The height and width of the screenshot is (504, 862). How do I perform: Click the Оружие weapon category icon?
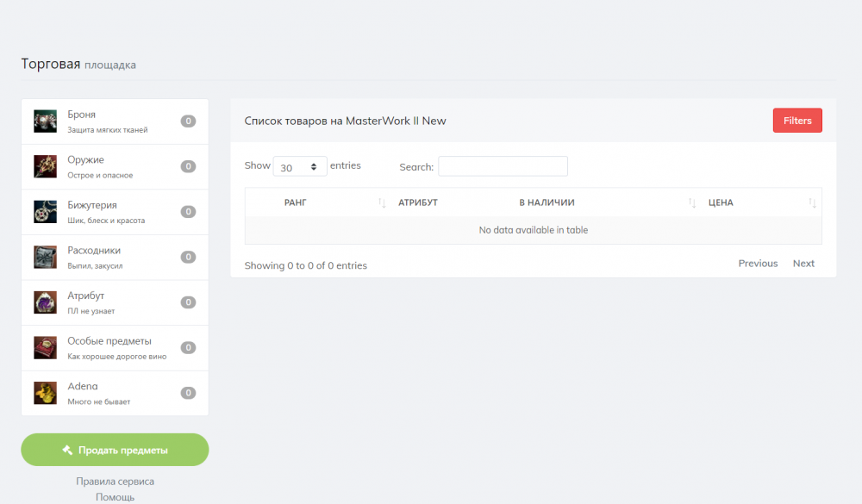point(45,166)
